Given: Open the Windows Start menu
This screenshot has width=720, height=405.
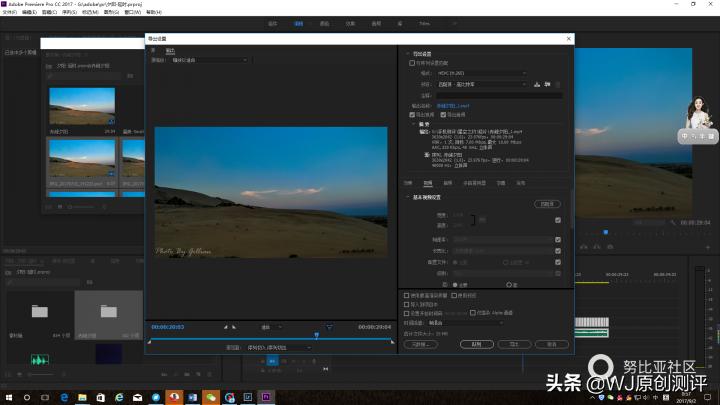Looking at the screenshot, I should (8, 397).
